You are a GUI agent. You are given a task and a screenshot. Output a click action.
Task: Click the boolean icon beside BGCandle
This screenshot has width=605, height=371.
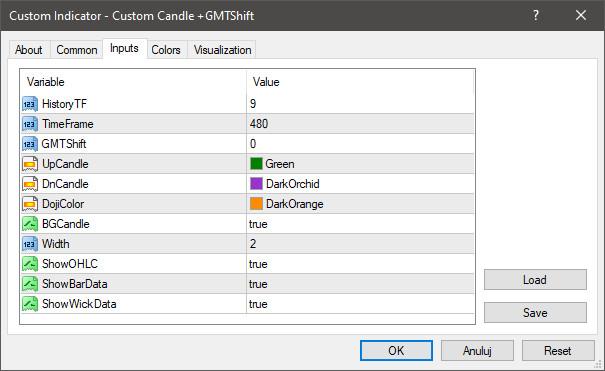click(x=30, y=224)
